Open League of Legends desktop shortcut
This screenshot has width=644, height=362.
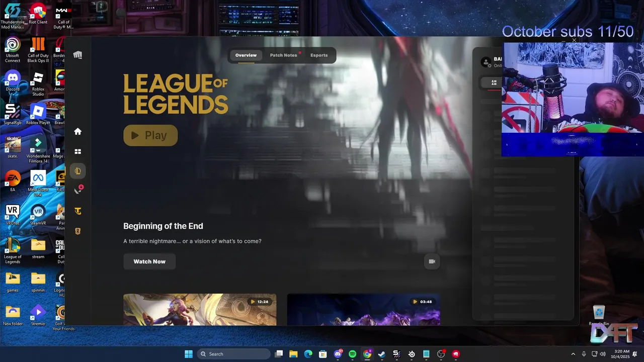tap(13, 251)
